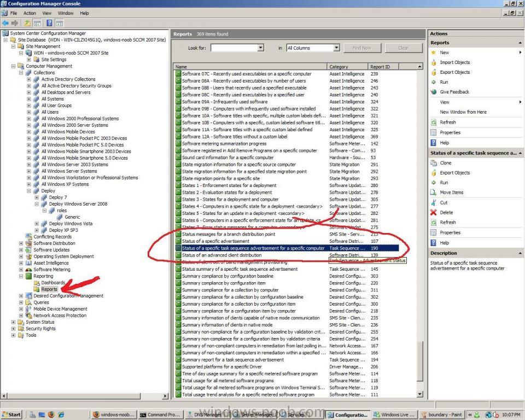Select Network Access Protection node
525x420 pixels.
[60, 315]
